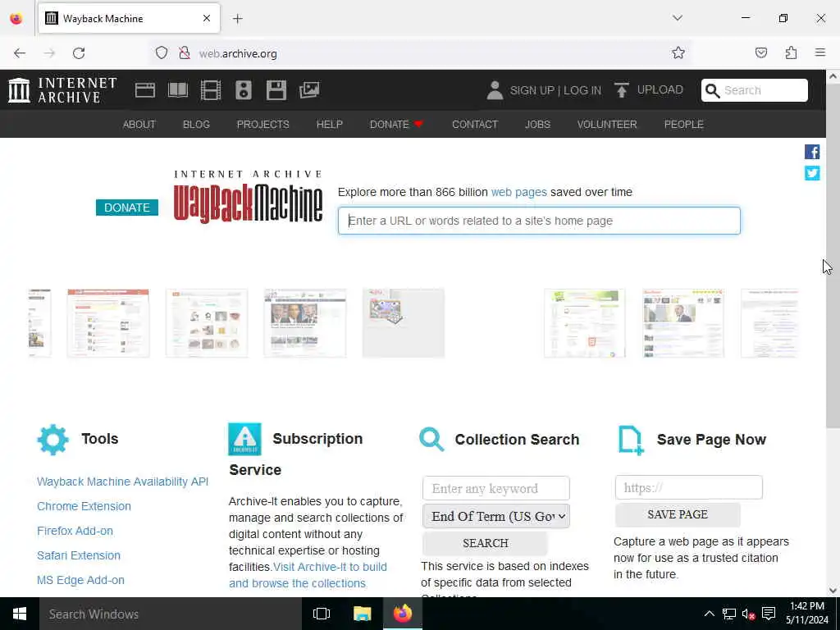840x630 pixels.
Task: Open the DONATE menu item with heart
Action: tap(397, 125)
